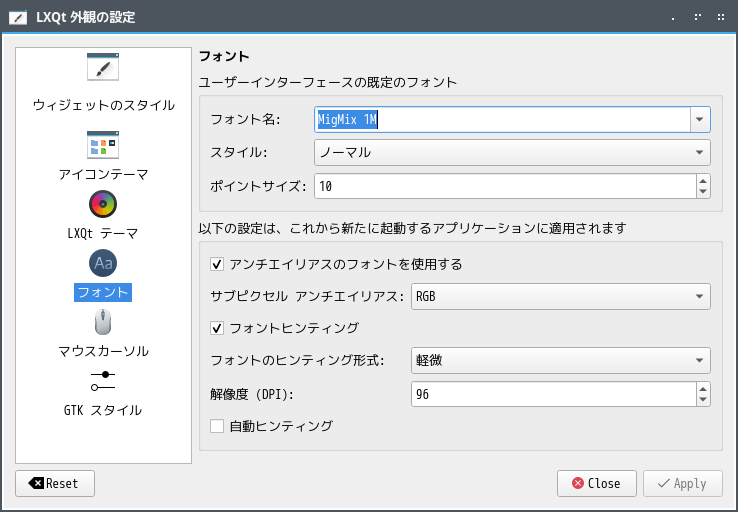This screenshot has width=738, height=512.
Task: Click the Reset button
Action: pos(55,483)
